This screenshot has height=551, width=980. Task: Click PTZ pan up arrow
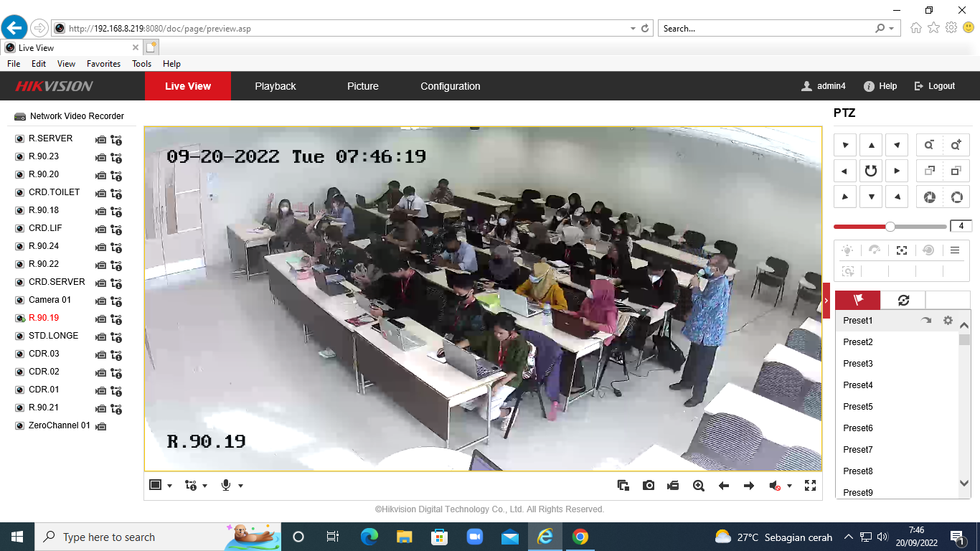coord(871,145)
